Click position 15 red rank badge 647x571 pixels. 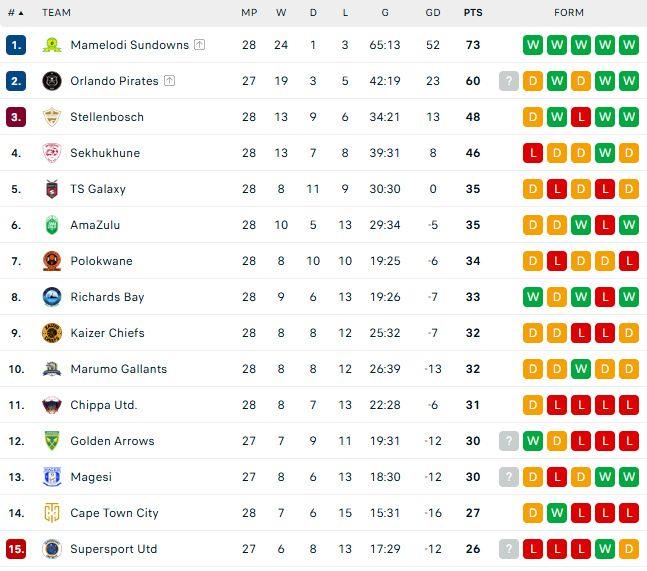(16, 549)
